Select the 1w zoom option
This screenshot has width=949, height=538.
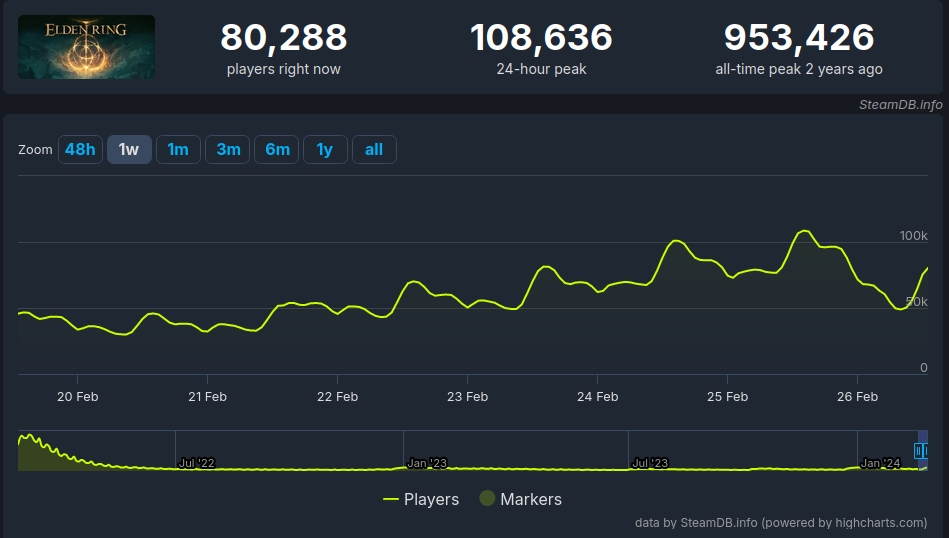click(129, 149)
